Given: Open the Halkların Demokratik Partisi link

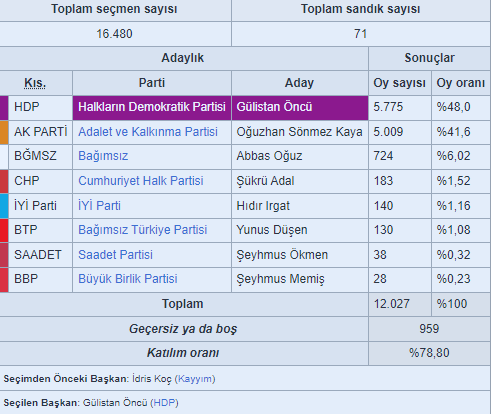Looking at the screenshot, I should point(152,107).
